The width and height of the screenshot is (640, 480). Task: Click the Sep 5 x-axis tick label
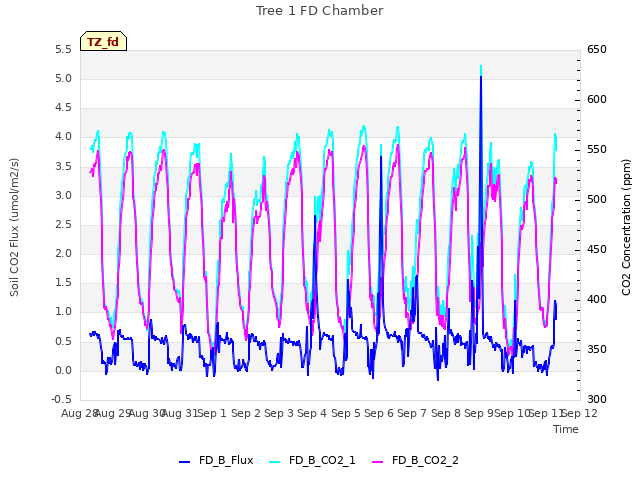tap(346, 413)
